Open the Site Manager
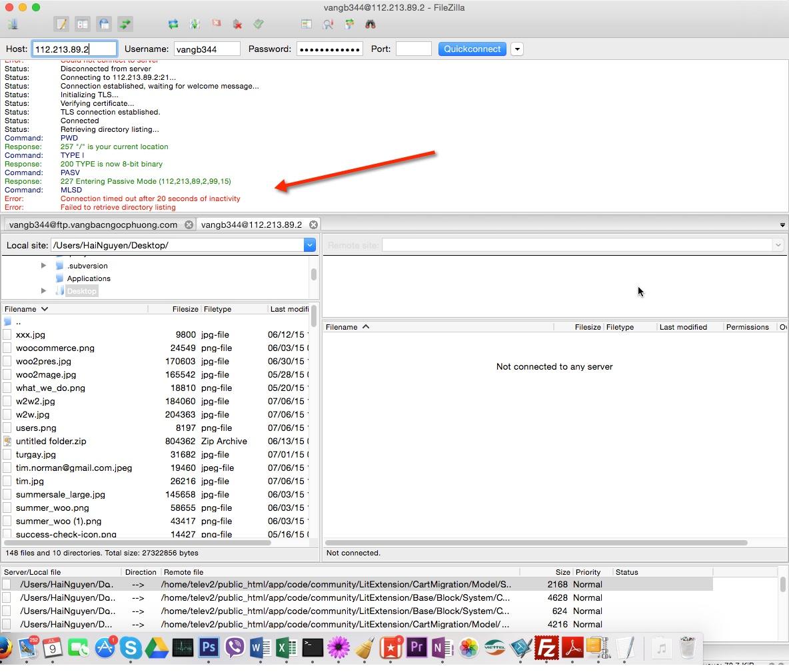Viewport: 789px width, 672px height. pyautogui.click(x=13, y=23)
